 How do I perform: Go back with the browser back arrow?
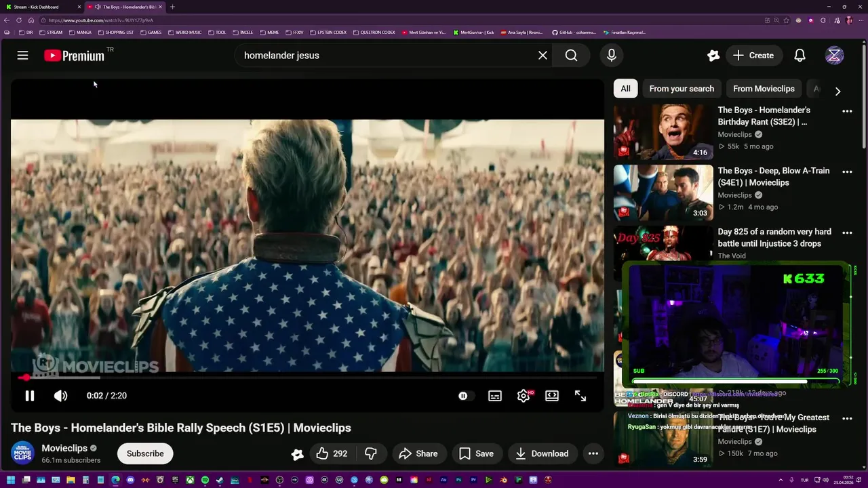click(7, 20)
